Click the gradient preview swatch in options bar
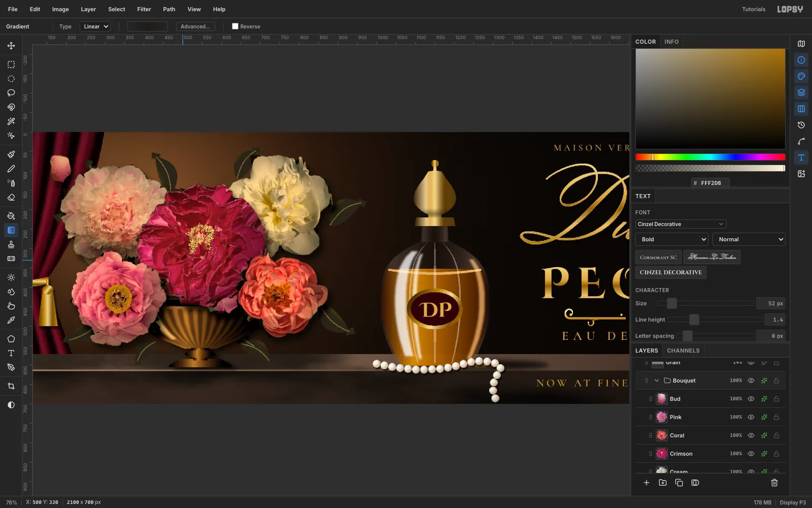812x508 pixels. [147, 26]
